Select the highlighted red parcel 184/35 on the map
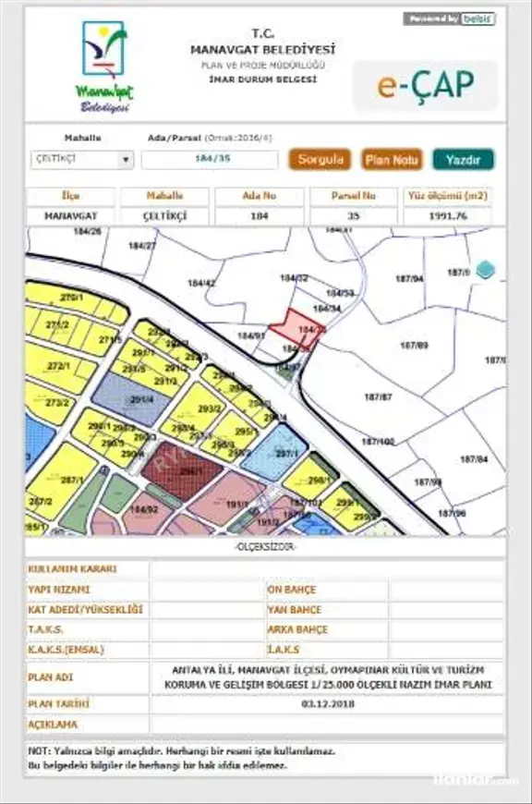 pos(299,327)
